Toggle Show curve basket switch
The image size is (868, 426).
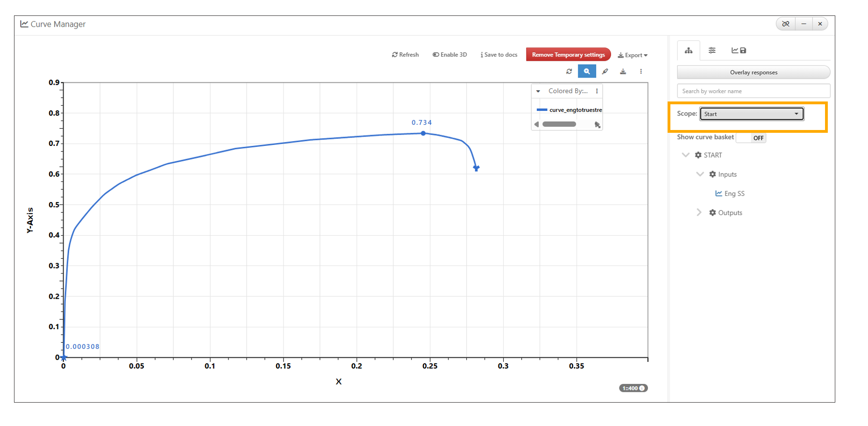(751, 138)
